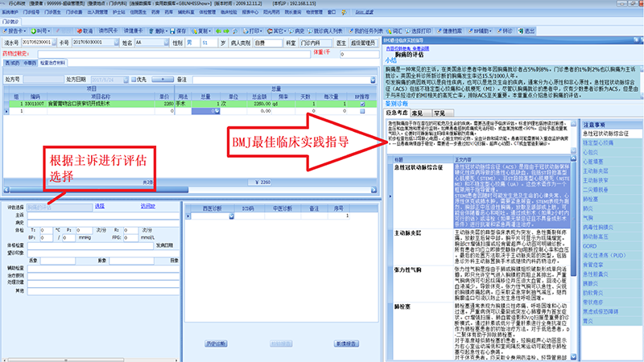This screenshot has height=362, width=644.
Task: Open the 门诊医生 menu
Action: coord(52,12)
